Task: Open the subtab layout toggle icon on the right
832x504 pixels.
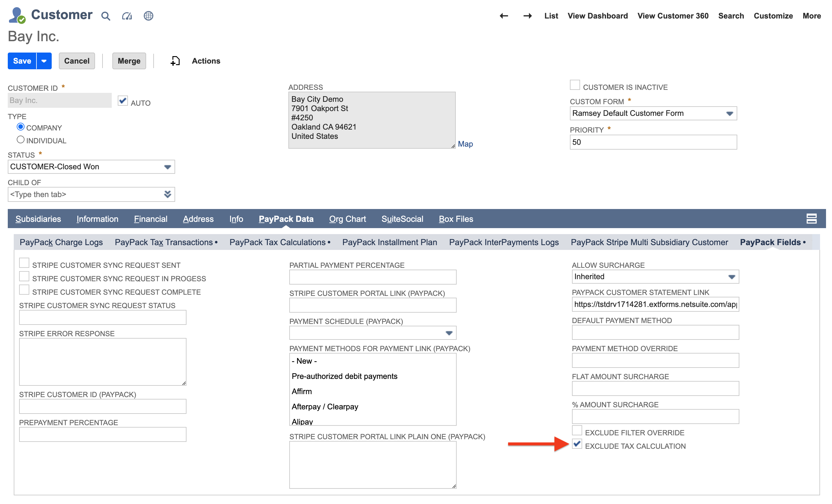Action: click(x=811, y=219)
